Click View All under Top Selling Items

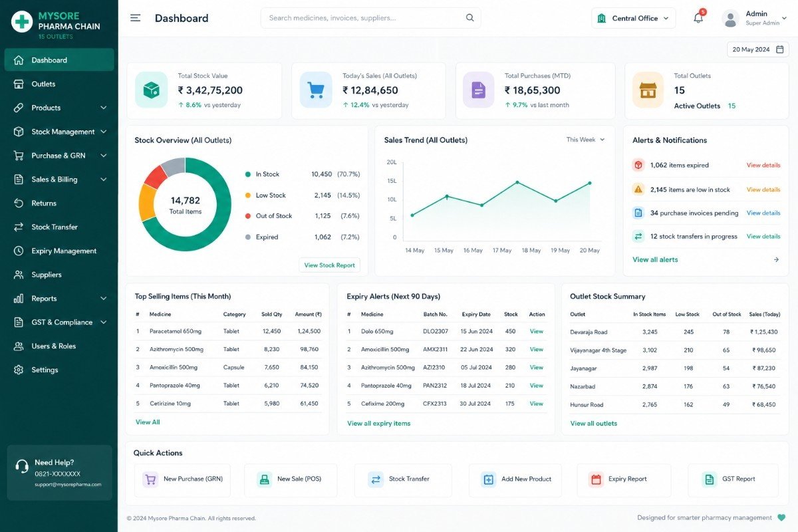coord(148,422)
